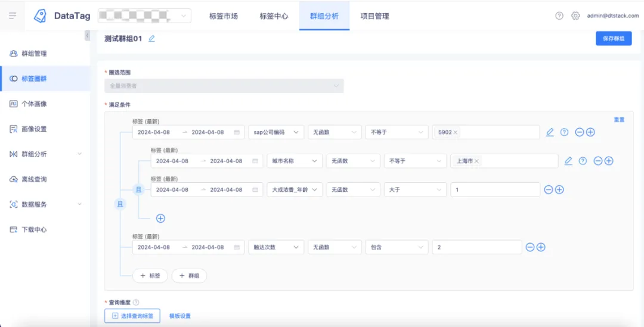The image size is (644, 327).
Task: Open settings gear in top header
Action: [575, 15]
